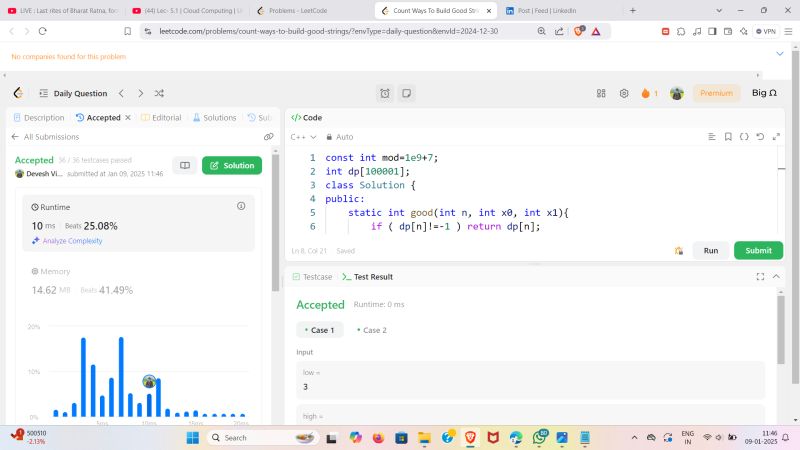Screen dimensions: 800x450
Task: Show hidden system tray icons
Action: [634, 437]
